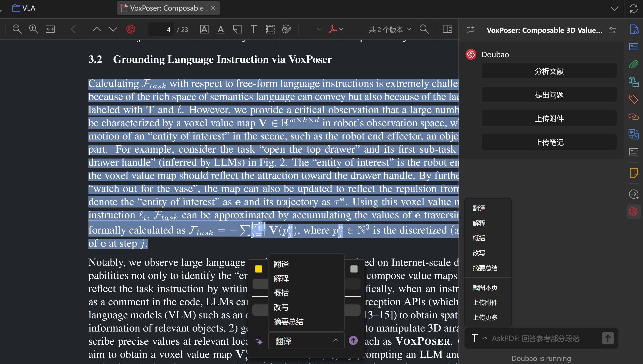Image resolution: width=643 pixels, height=364 pixels.
Task: Click the zoom out magnifier icon
Action: click(17, 29)
